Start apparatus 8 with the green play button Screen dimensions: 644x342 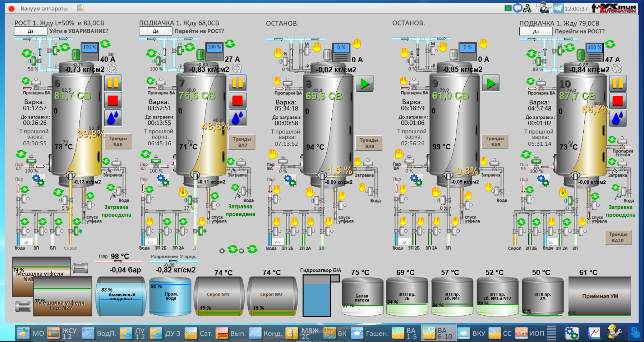pos(365,84)
